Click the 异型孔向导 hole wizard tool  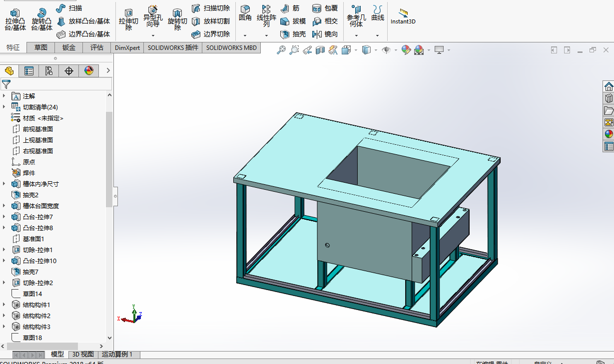point(153,17)
